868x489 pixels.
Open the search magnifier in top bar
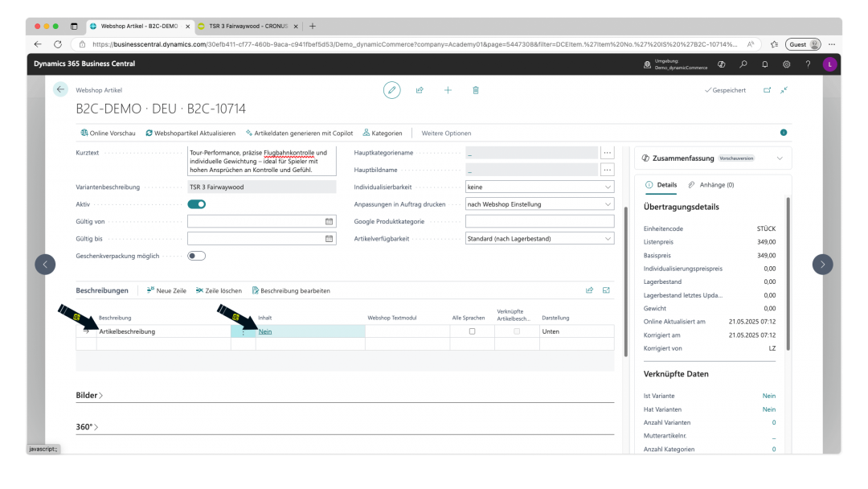click(743, 64)
